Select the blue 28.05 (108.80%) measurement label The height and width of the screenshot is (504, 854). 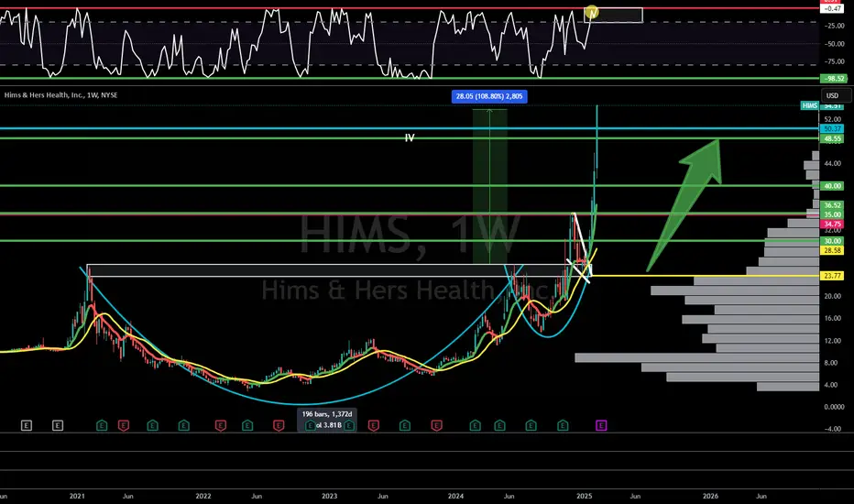point(489,96)
